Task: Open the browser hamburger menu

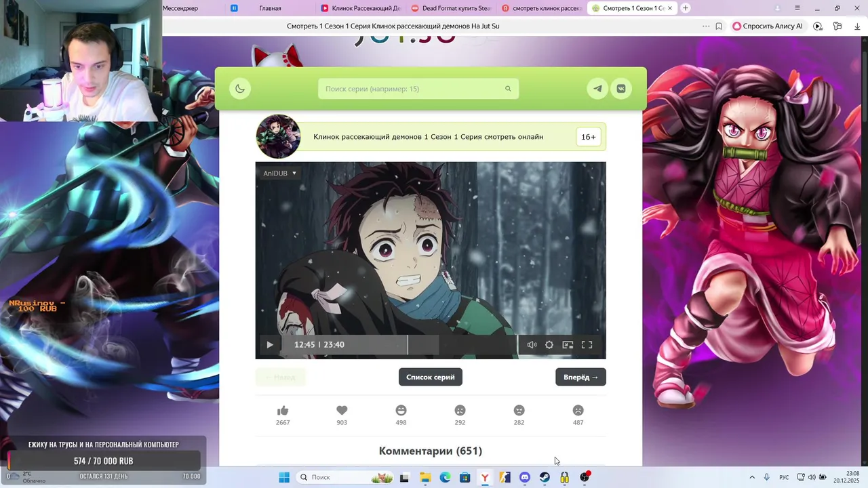Action: point(797,8)
